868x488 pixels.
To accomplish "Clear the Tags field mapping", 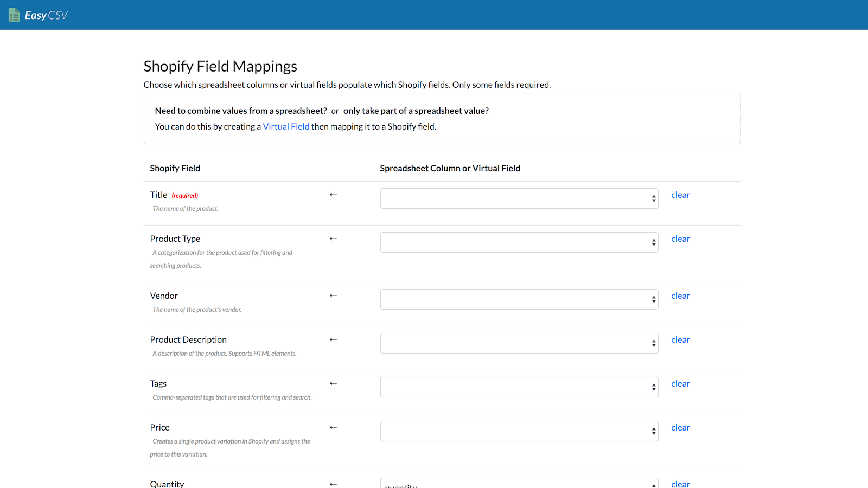I will coord(680,384).
